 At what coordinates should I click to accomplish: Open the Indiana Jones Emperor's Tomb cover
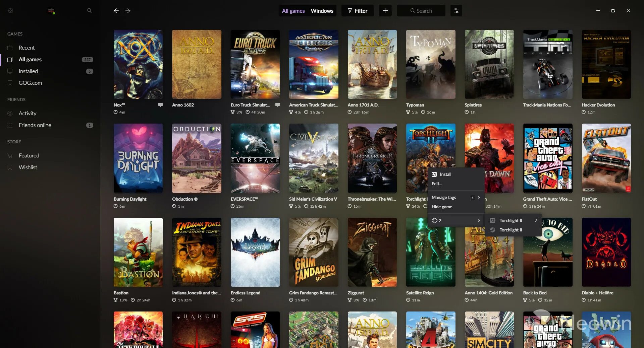click(197, 252)
